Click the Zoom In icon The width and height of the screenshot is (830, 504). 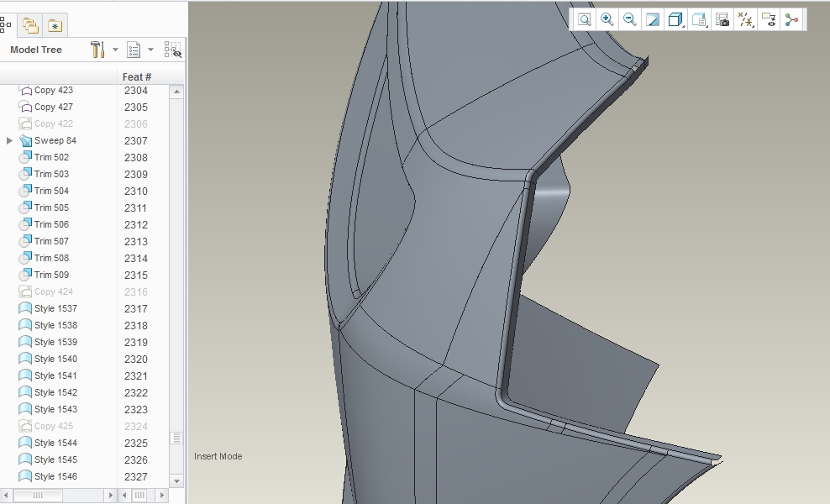(x=607, y=20)
